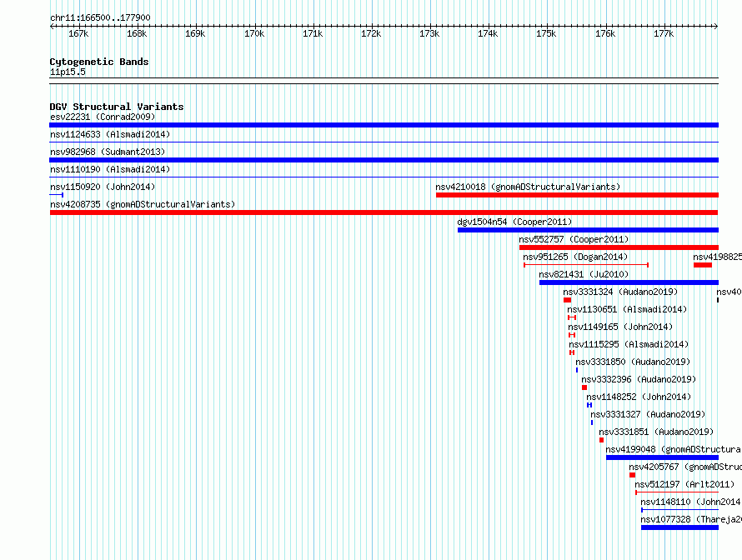Select the nsv4208735 (gnomADStructuralVariants) label
Image resolution: width=742 pixels, height=560 pixels.
[x=143, y=204]
